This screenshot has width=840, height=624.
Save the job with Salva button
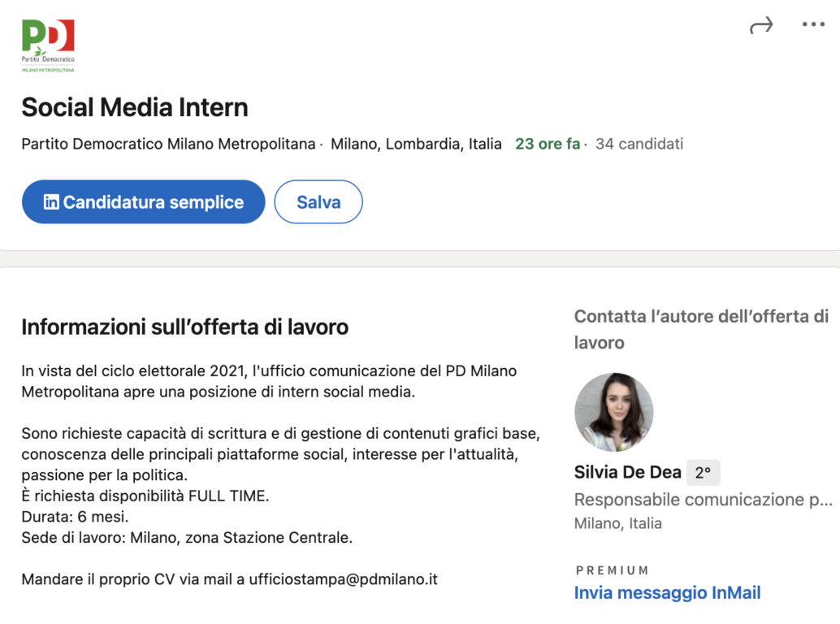coord(318,202)
